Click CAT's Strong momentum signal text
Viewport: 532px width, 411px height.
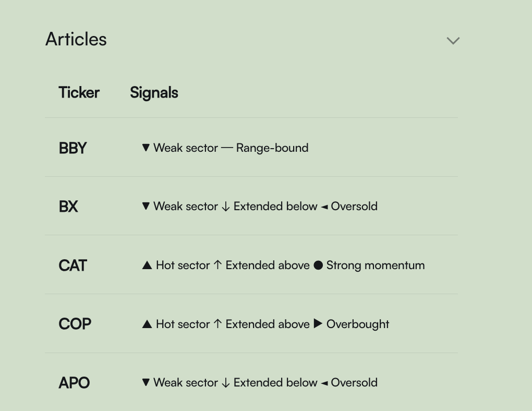375,265
